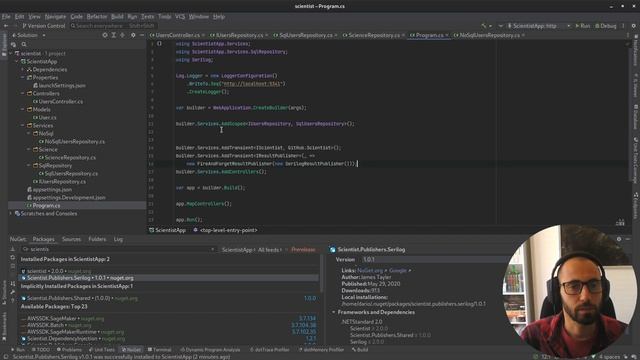Screen dimensions: 640x360
Task: Switch to NuGet Sources tab
Action: (71, 239)
